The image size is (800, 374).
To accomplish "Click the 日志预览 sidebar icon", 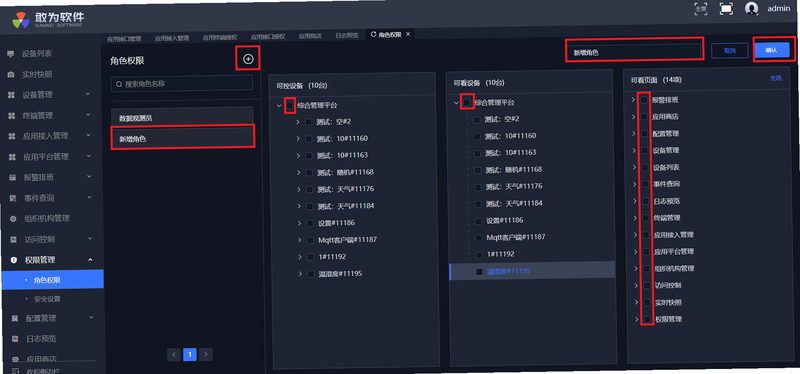I will coord(16,339).
